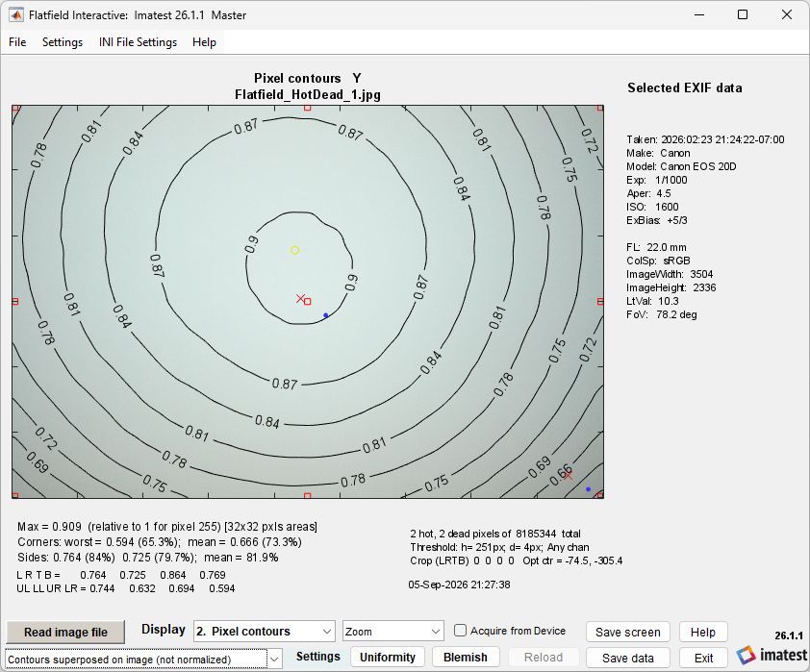Image resolution: width=810 pixels, height=672 pixels.
Task: Click the grayed-out Reload button
Action: [x=544, y=657]
